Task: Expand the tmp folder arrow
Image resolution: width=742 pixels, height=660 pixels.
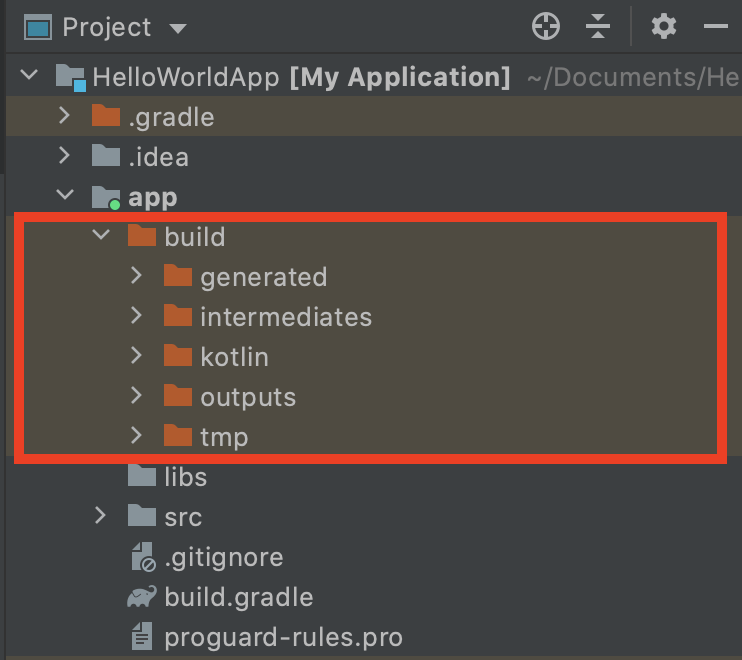Action: pos(136,435)
